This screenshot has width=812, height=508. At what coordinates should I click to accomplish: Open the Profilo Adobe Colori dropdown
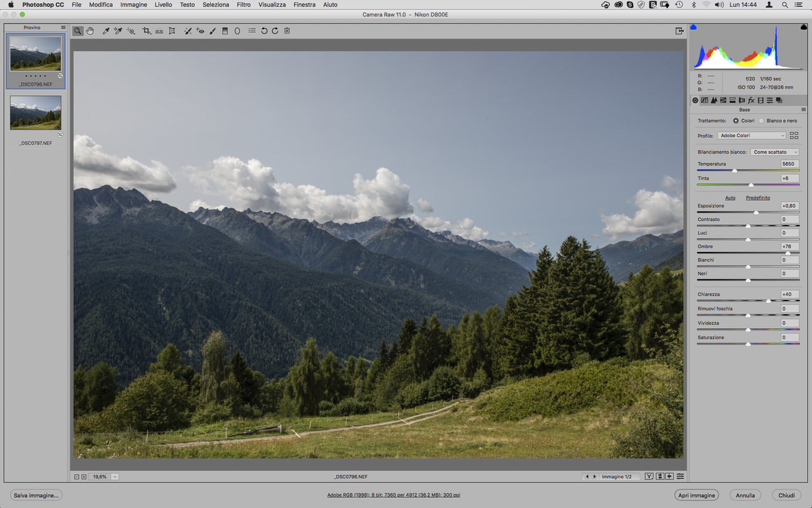[752, 135]
